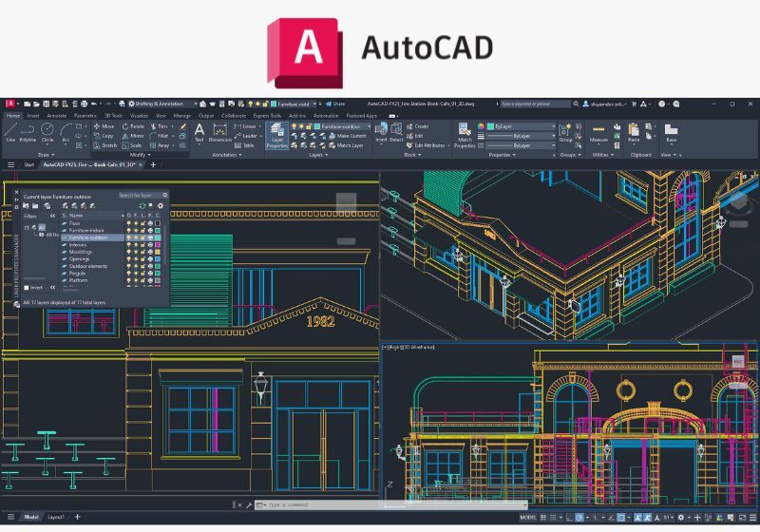Open the ByLayer color dropdown
The image size is (760, 532).
click(521, 126)
